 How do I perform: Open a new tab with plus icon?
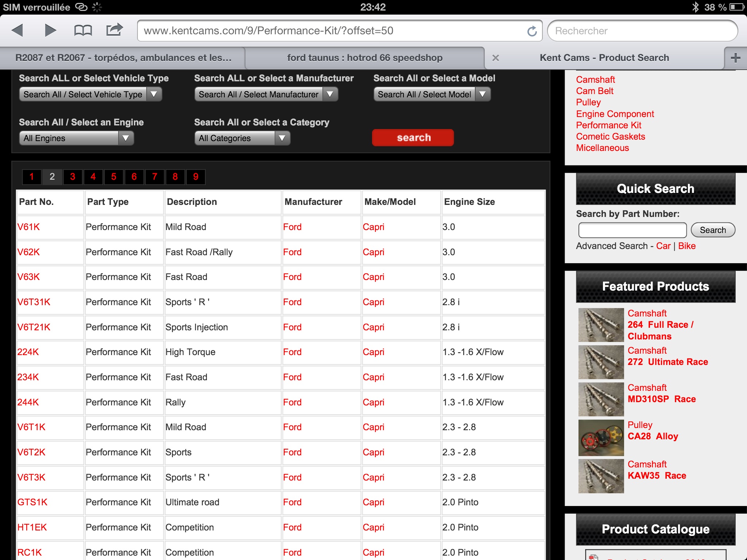point(735,58)
